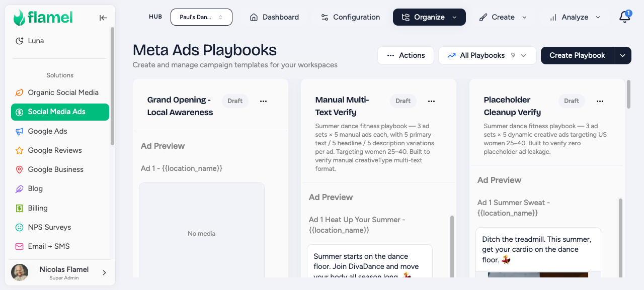
Task: Click the Grand Opening - Local Awareness title
Action: coord(180,106)
